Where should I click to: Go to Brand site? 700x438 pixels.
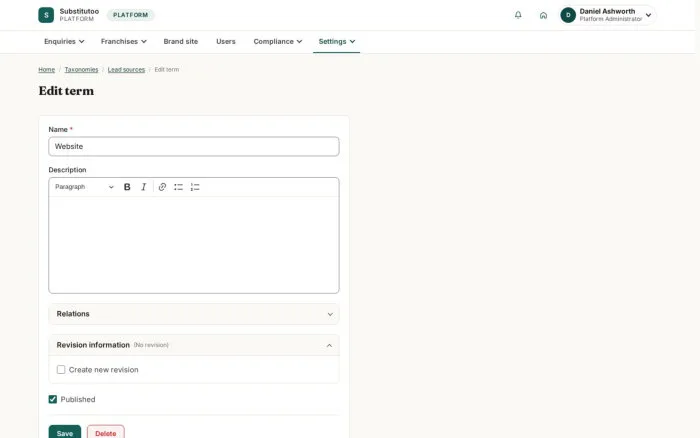180,42
